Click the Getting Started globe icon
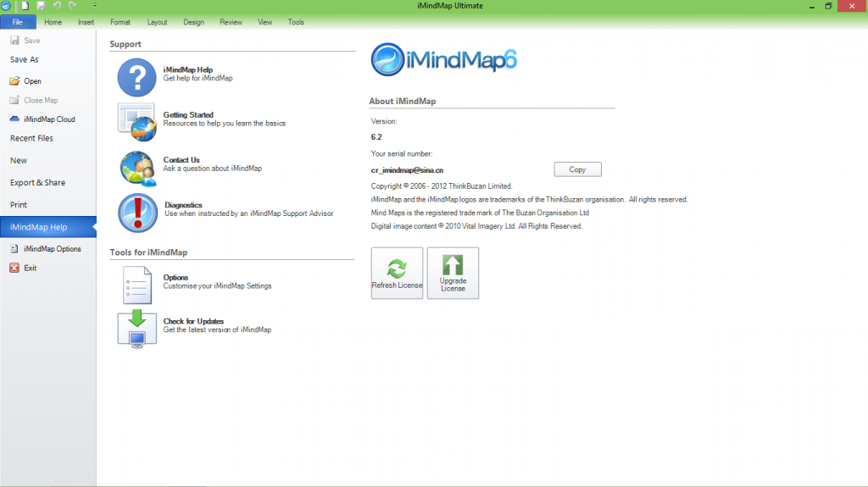The image size is (868, 487). coord(136,122)
